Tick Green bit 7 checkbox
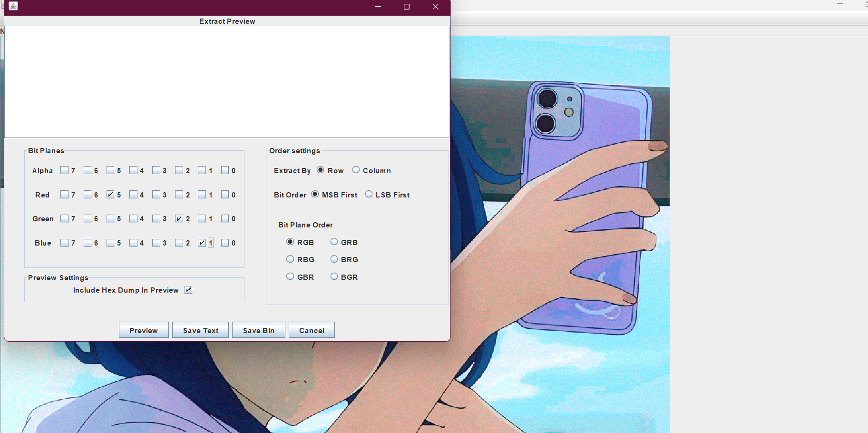Screen dimensions: 868x433 (x=65, y=218)
